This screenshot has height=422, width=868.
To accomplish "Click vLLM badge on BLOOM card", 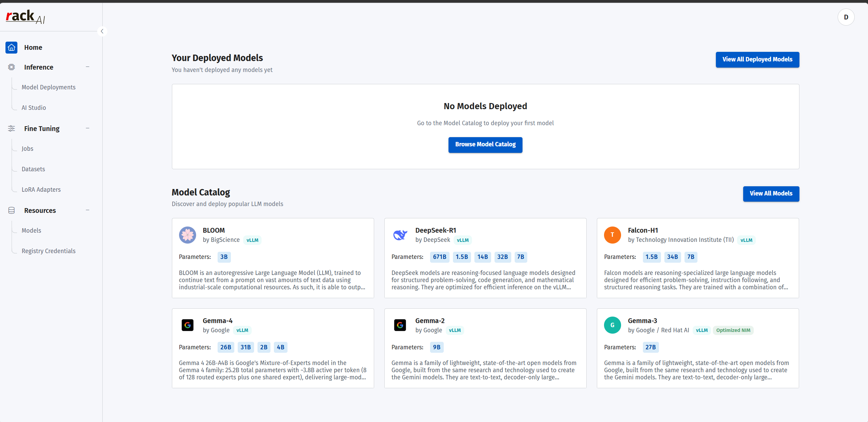I will [252, 240].
